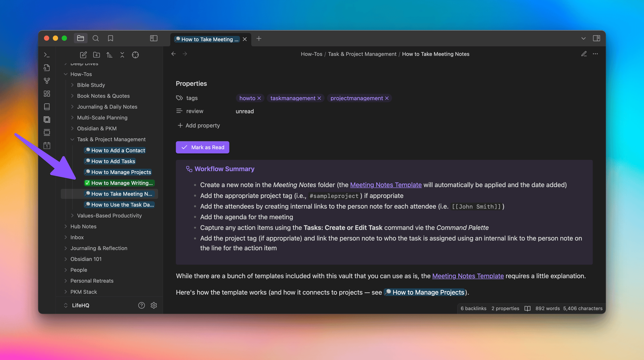
Task: Open the graph view ribbon icon
Action: point(47,81)
